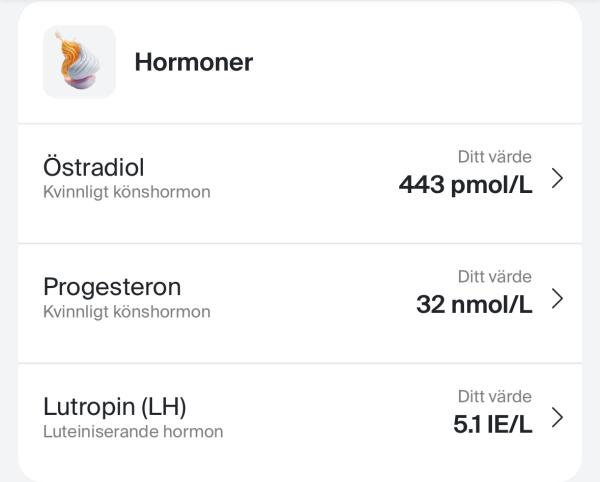Open the Lutropin (LH) hormone name

click(115, 407)
